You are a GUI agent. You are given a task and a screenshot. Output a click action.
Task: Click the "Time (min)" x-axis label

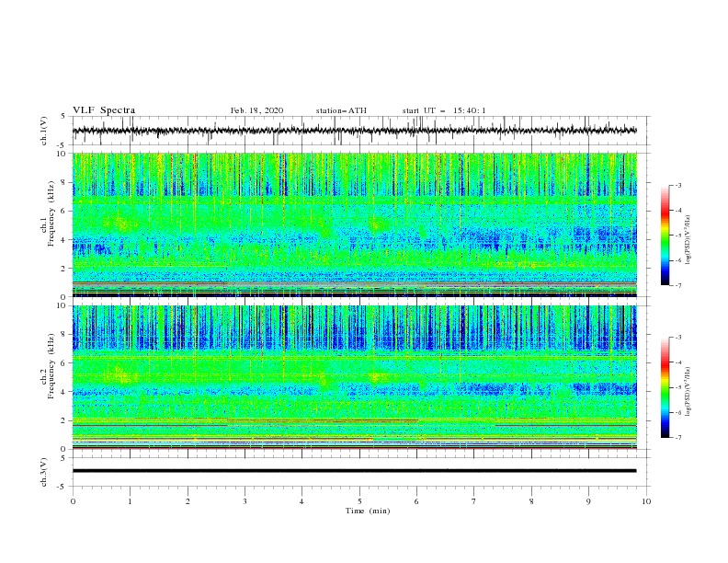368,511
